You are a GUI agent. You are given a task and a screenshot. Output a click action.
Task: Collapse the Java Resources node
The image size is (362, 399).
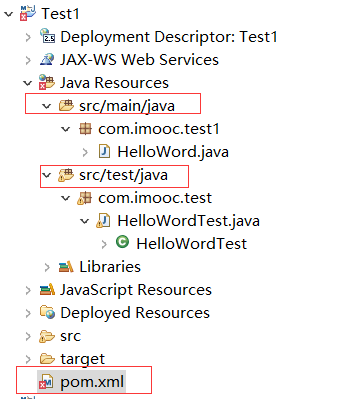click(x=28, y=83)
